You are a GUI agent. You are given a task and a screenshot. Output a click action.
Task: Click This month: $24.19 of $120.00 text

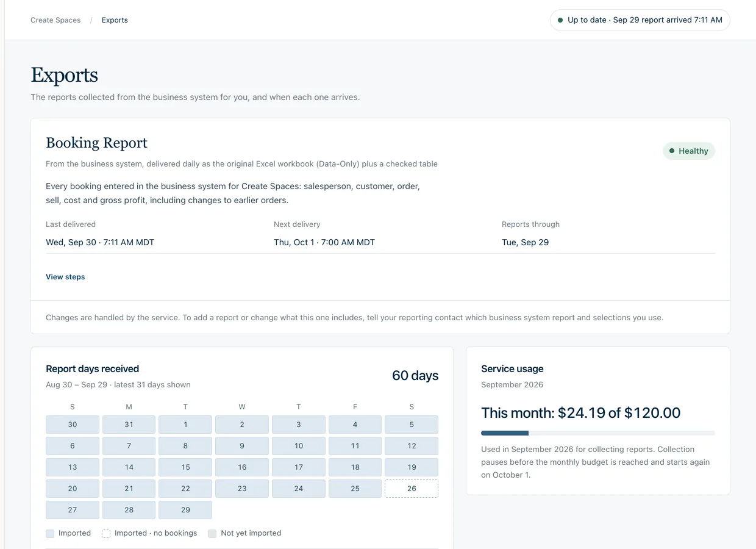[x=581, y=413]
